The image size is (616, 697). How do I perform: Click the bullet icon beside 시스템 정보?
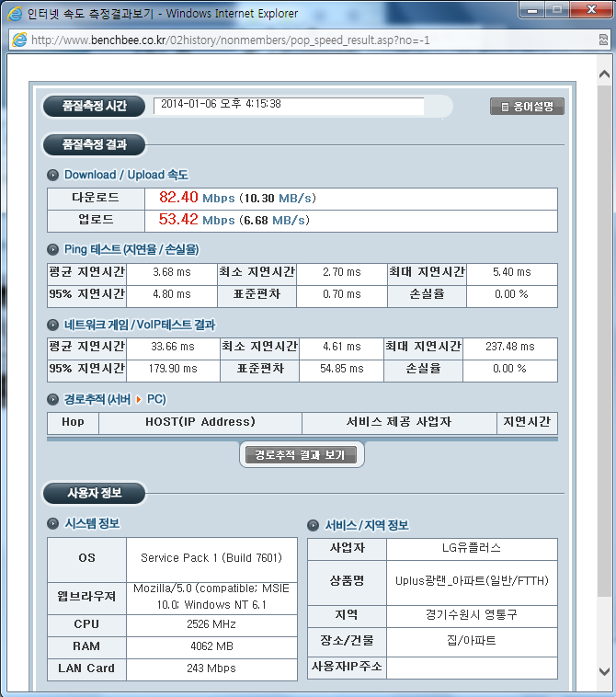(x=53, y=523)
